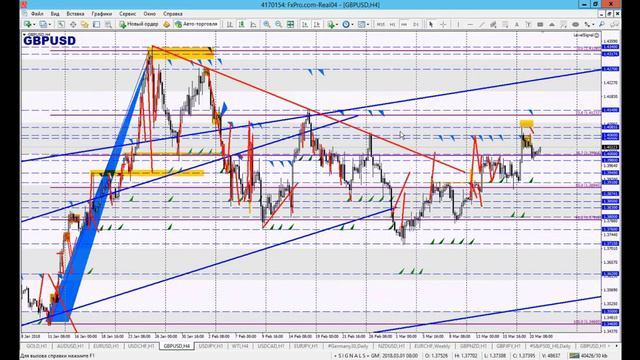640x360 pixels.
Task: Open the Файл menu
Action: [x=37, y=13]
